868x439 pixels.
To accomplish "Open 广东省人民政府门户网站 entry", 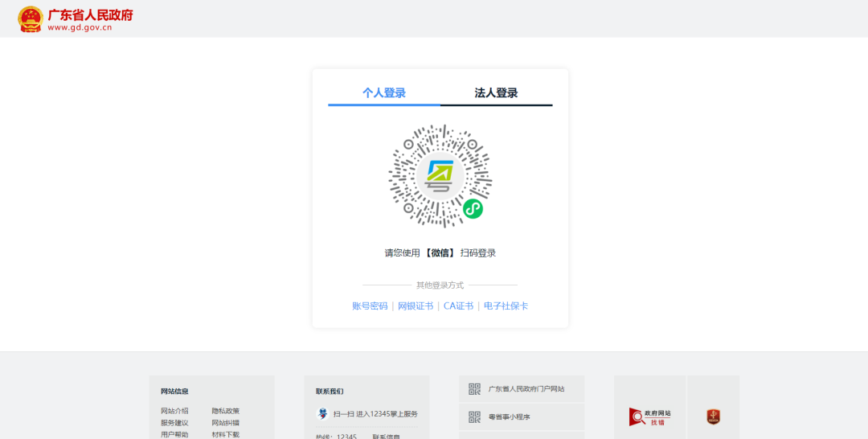I will 526,389.
